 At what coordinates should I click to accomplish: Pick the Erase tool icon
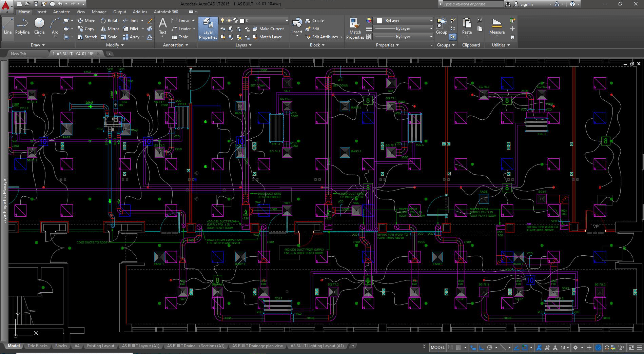[150, 21]
